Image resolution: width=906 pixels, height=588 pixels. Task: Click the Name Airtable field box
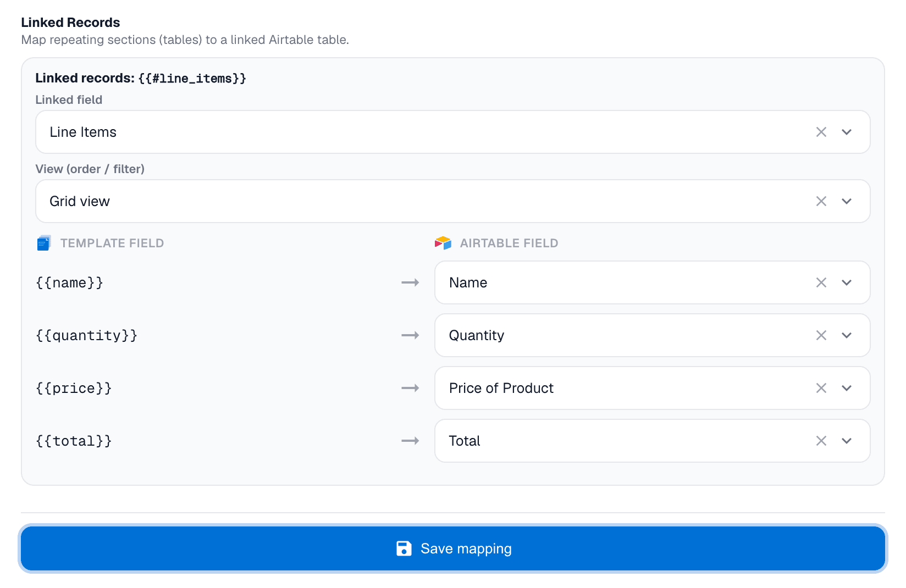[x=653, y=282]
